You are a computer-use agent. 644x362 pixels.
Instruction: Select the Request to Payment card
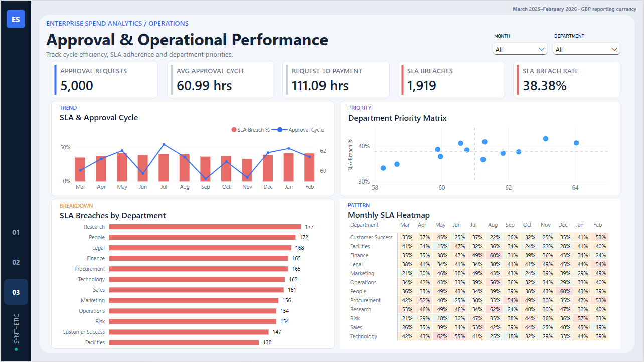[336, 79]
